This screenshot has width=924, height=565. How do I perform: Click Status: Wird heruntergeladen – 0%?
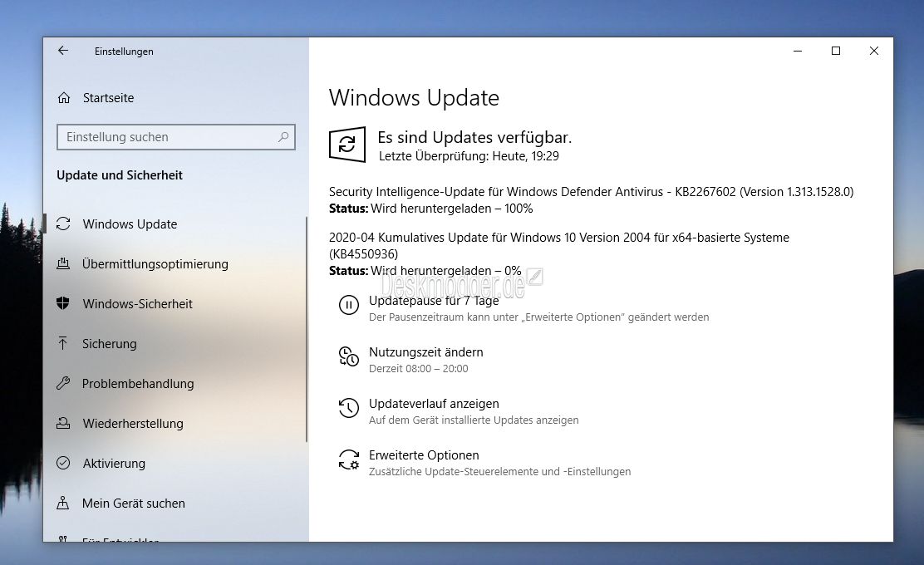(x=425, y=270)
